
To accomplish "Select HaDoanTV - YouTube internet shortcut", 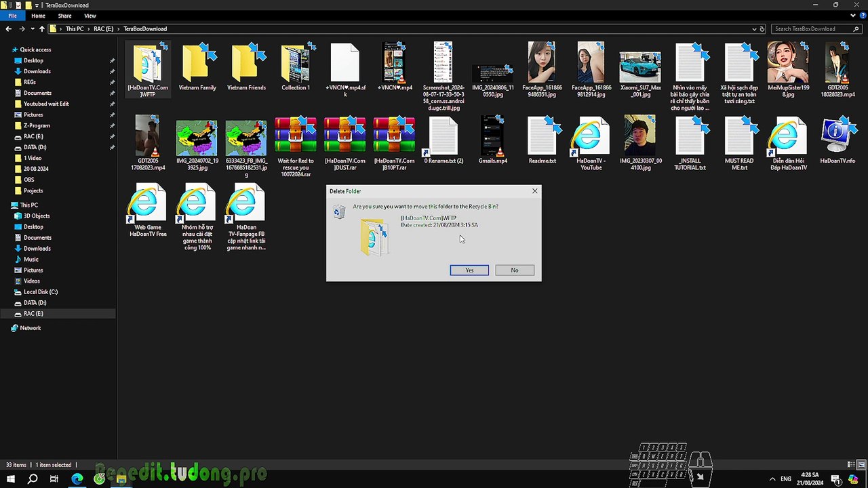I will pos(591,144).
